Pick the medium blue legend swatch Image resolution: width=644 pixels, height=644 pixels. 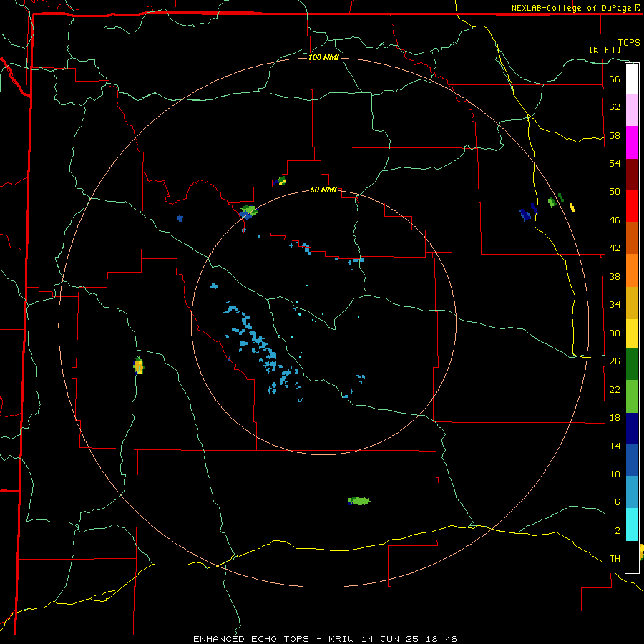632,460
